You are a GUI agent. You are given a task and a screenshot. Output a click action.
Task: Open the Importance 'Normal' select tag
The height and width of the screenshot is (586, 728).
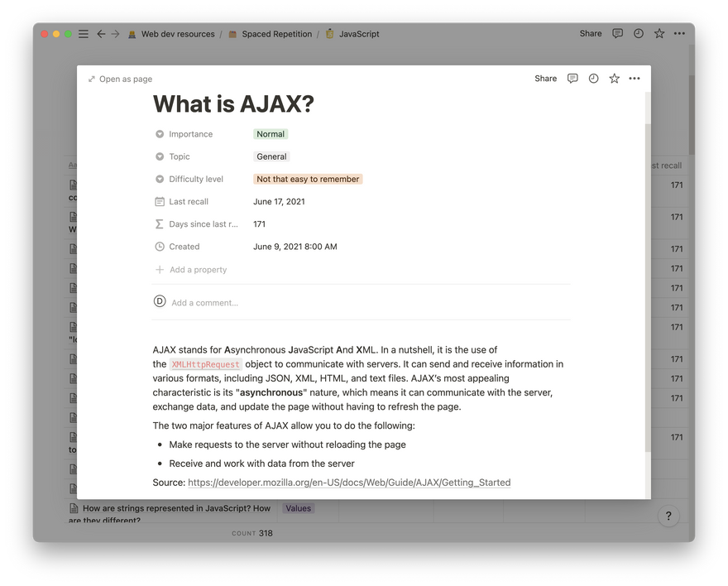pyautogui.click(x=271, y=134)
